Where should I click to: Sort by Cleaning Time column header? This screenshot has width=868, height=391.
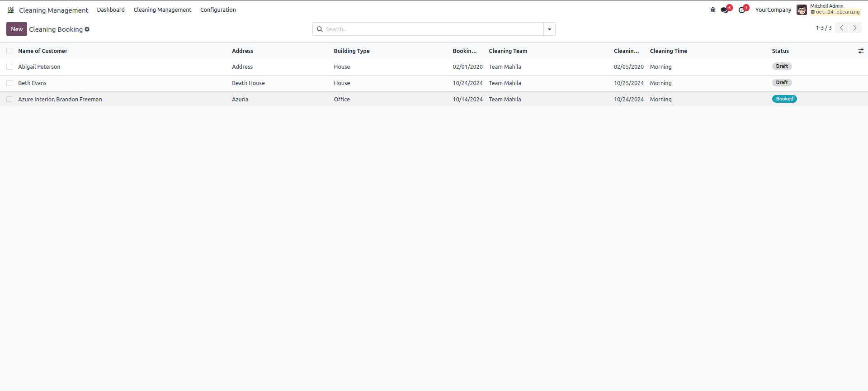coord(669,51)
